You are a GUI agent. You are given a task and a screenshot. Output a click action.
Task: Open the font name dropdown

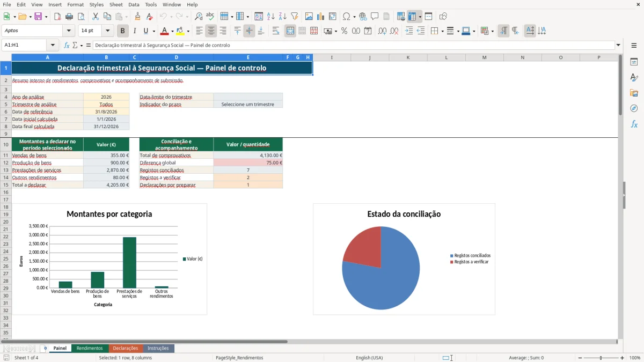[x=68, y=31]
